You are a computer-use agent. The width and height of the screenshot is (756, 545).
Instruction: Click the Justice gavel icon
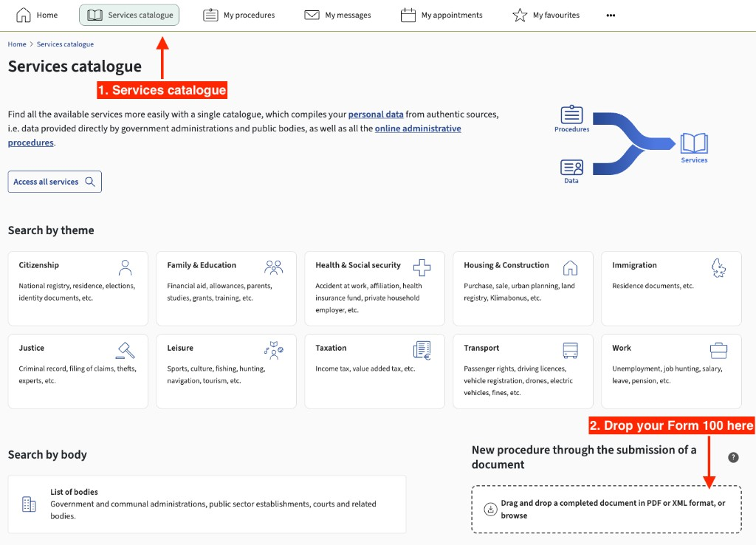click(126, 350)
